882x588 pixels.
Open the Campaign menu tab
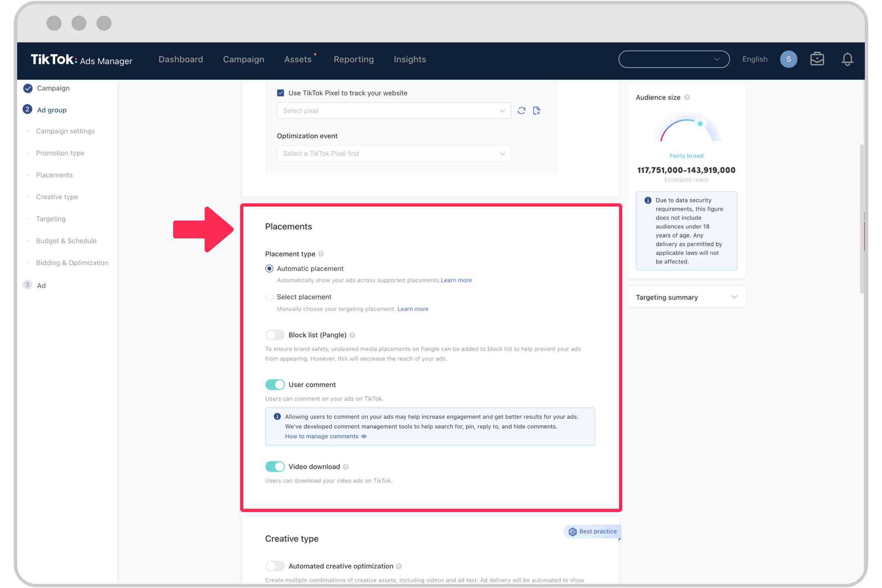tap(243, 59)
